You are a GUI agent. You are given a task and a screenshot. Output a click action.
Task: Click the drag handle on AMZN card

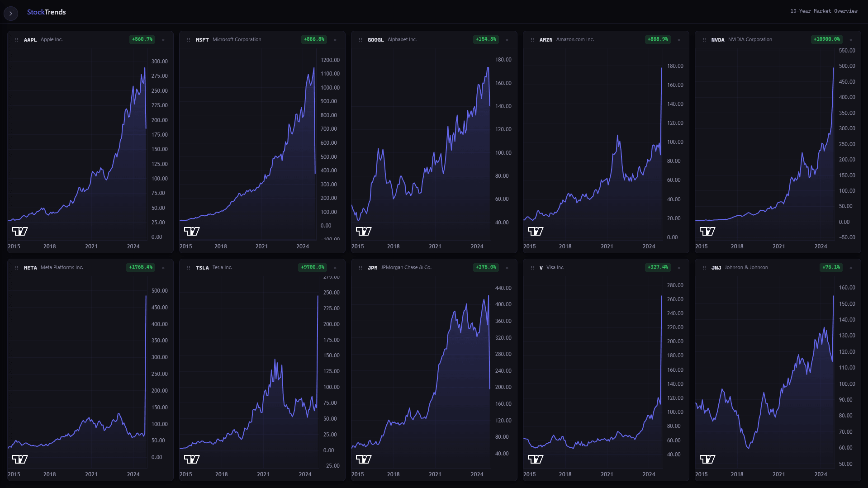tap(532, 40)
